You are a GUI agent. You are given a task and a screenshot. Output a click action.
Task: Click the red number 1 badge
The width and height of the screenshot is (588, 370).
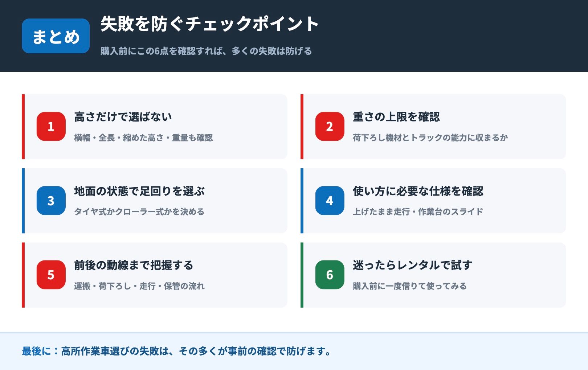point(51,126)
